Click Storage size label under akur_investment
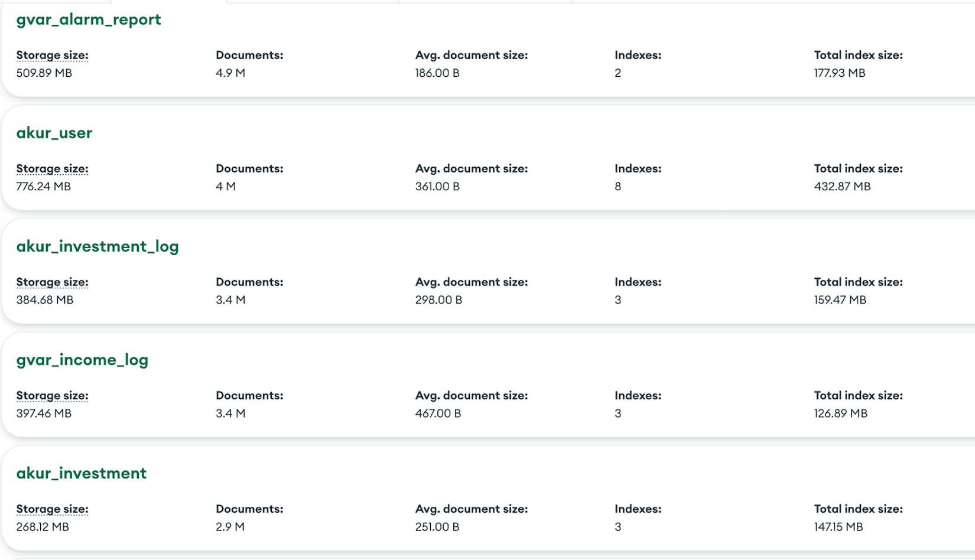 [52, 509]
